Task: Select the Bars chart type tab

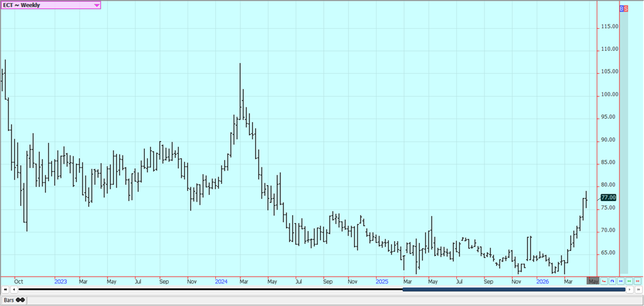Action: [x=13, y=300]
